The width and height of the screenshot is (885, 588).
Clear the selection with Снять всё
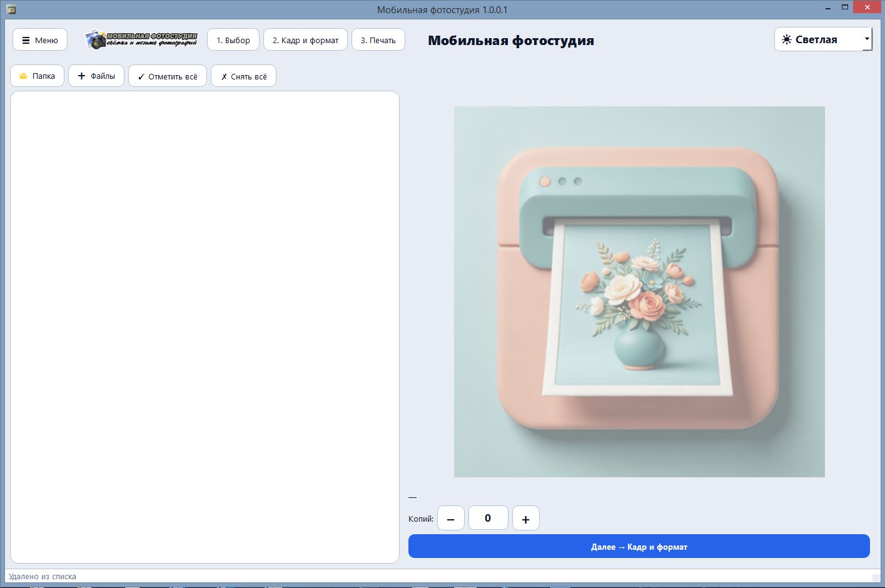[244, 76]
